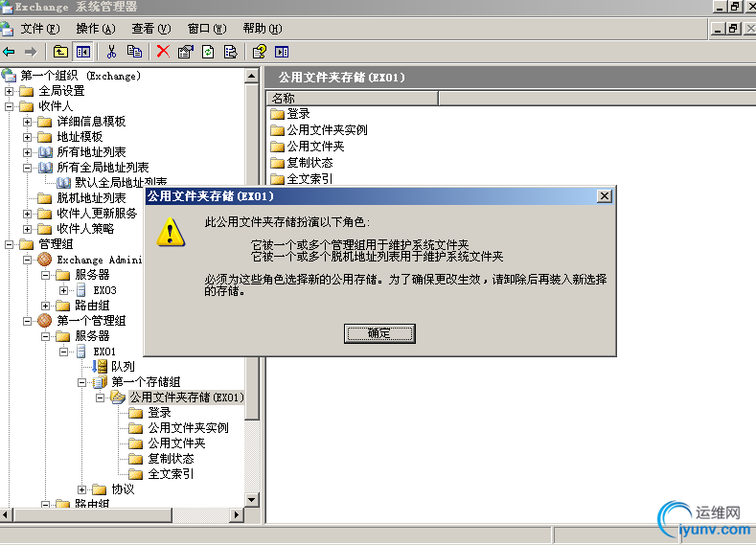Expand the 全局设置 node
The width and height of the screenshot is (756, 545).
point(10,91)
